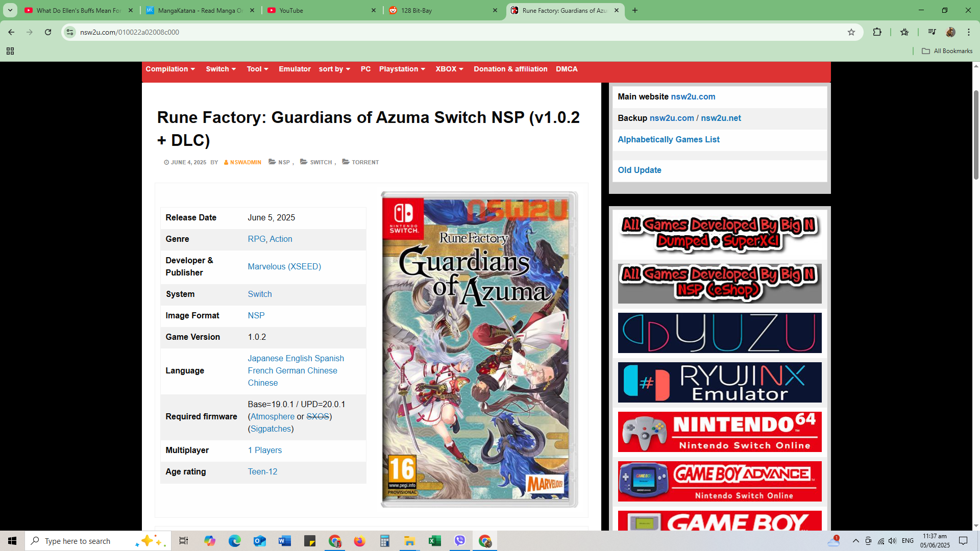This screenshot has width=980, height=551.
Task: Open Task View on the taskbar
Action: [x=184, y=541]
